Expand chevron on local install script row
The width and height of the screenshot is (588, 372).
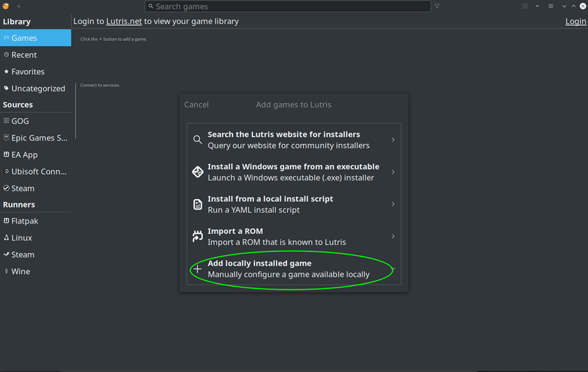click(393, 204)
